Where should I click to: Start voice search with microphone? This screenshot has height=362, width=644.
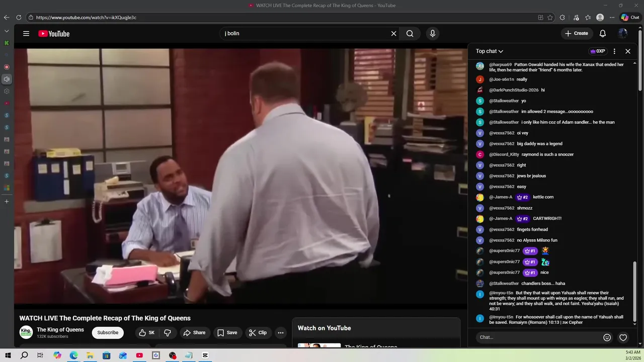pyautogui.click(x=432, y=34)
